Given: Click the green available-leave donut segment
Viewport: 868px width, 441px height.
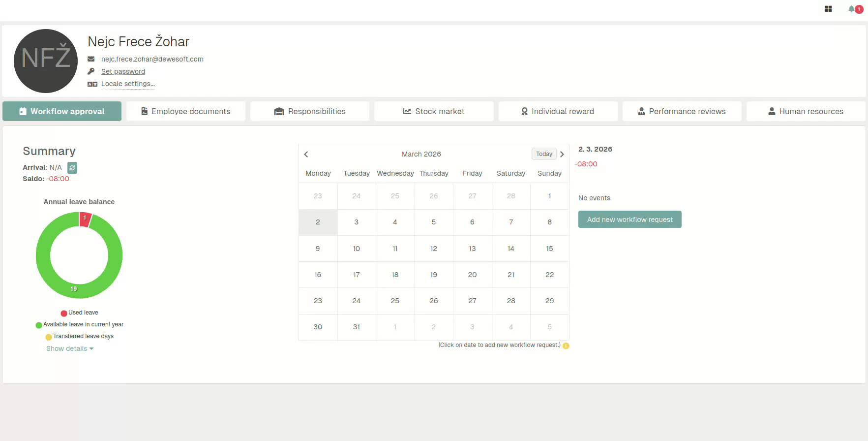Looking at the screenshot, I should [x=74, y=290].
